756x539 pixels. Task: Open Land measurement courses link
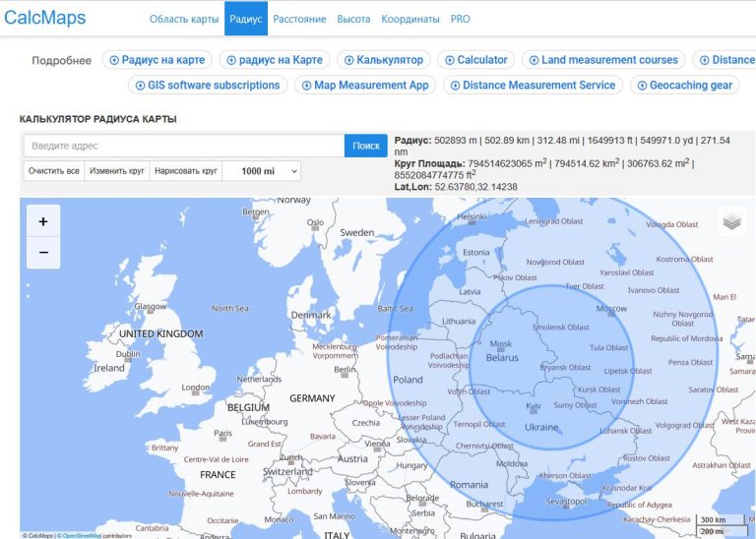[603, 60]
